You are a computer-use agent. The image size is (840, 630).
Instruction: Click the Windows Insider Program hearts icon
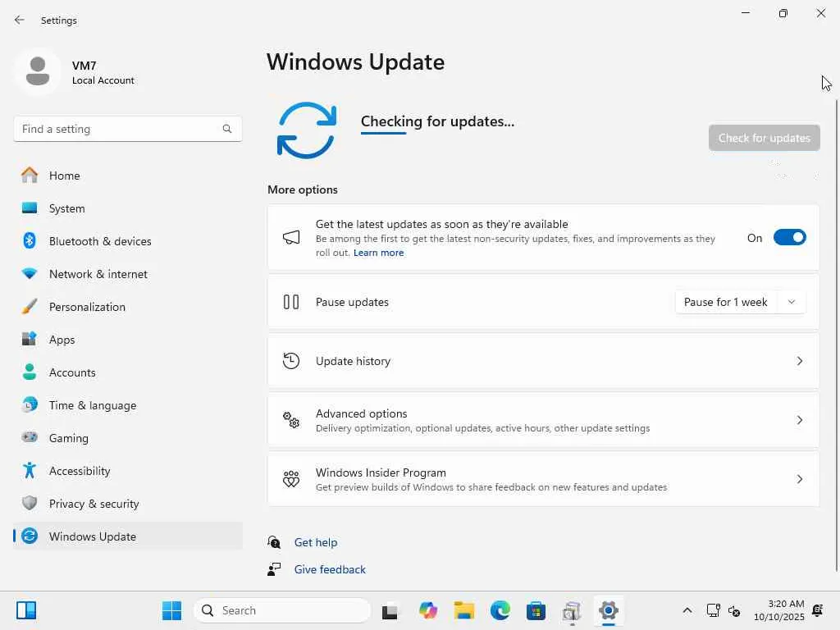point(291,479)
